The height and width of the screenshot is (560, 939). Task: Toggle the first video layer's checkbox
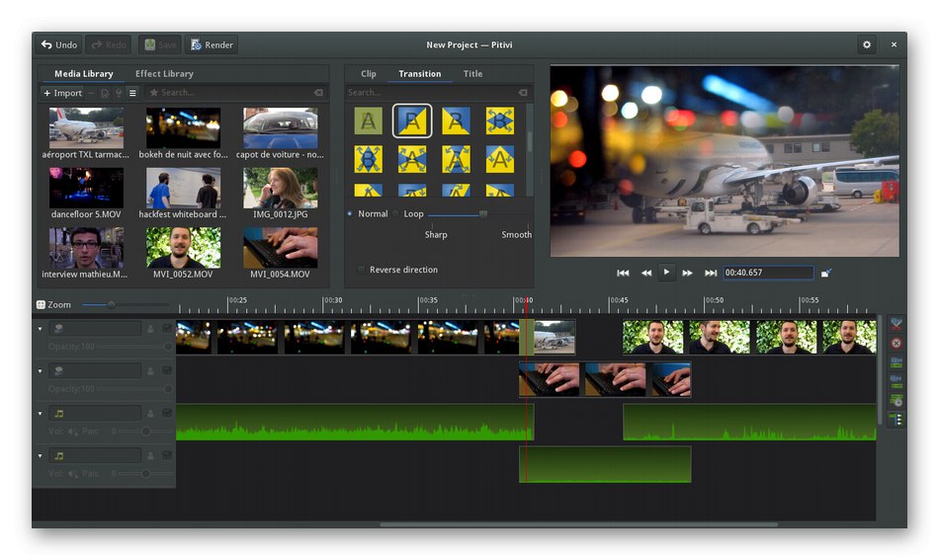pos(167,329)
